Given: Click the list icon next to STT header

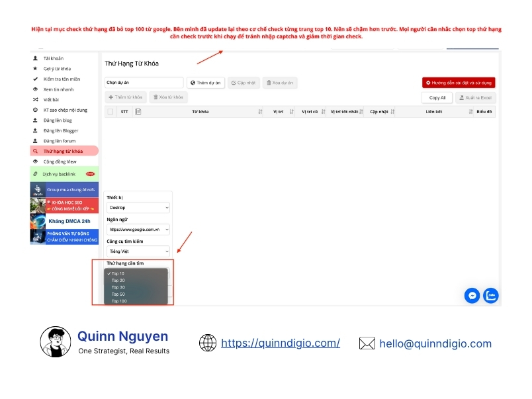Looking at the screenshot, I should click(x=138, y=112).
